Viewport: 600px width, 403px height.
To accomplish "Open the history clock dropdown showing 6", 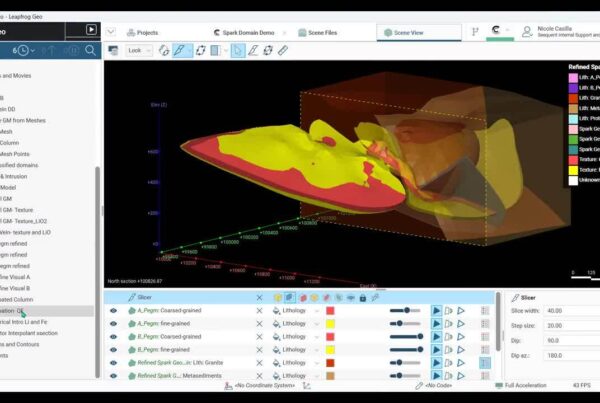I will [24, 51].
